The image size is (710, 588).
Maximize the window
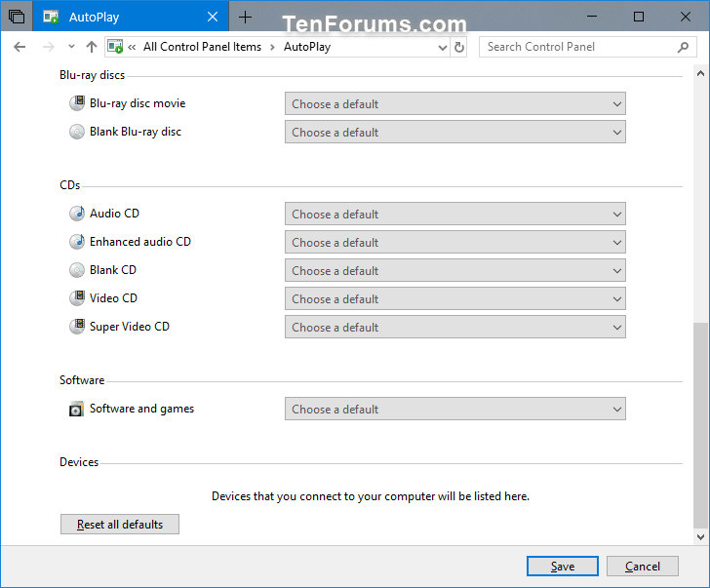coord(639,17)
